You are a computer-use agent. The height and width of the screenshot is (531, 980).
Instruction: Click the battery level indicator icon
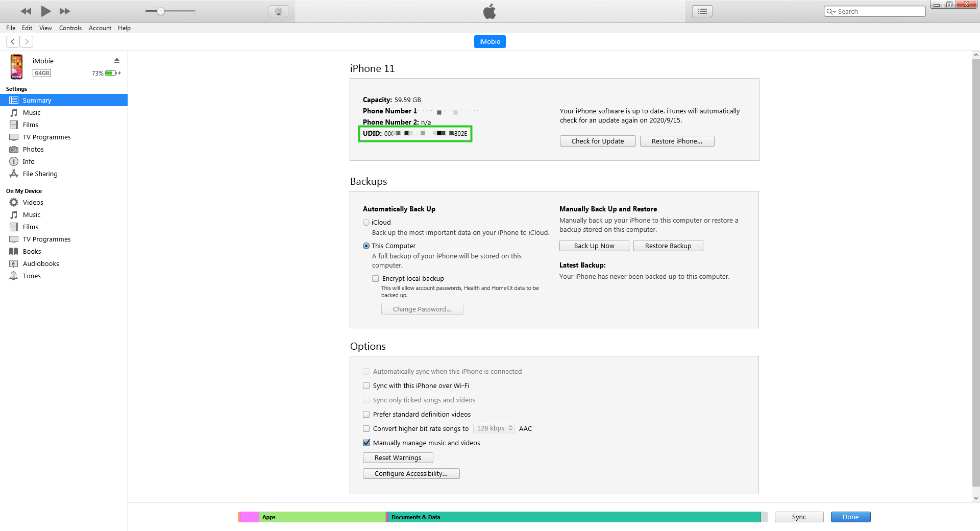point(111,73)
